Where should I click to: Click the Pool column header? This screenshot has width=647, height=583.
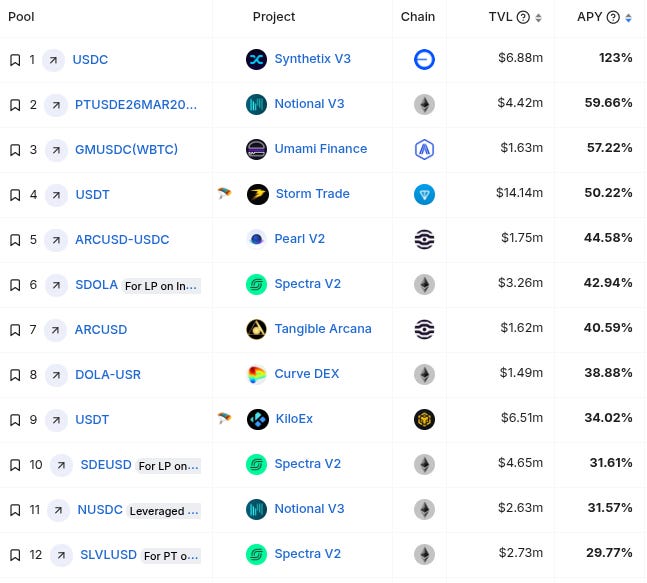[21, 17]
